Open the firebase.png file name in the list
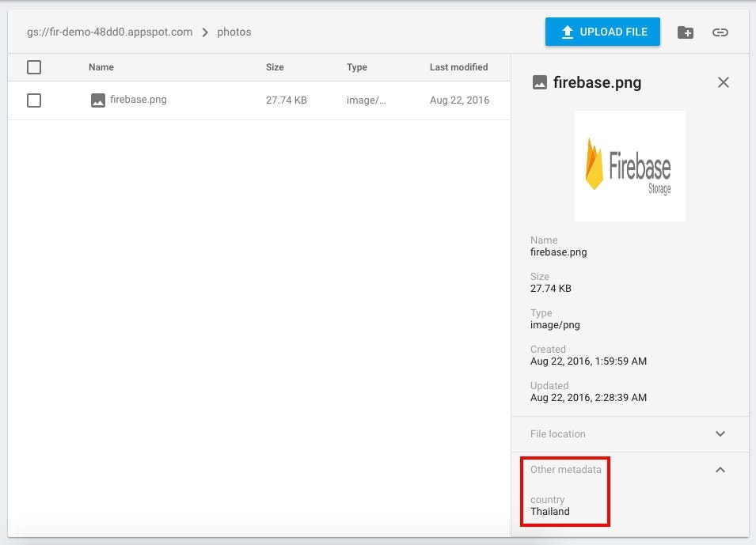The width and height of the screenshot is (756, 545). coord(139,99)
